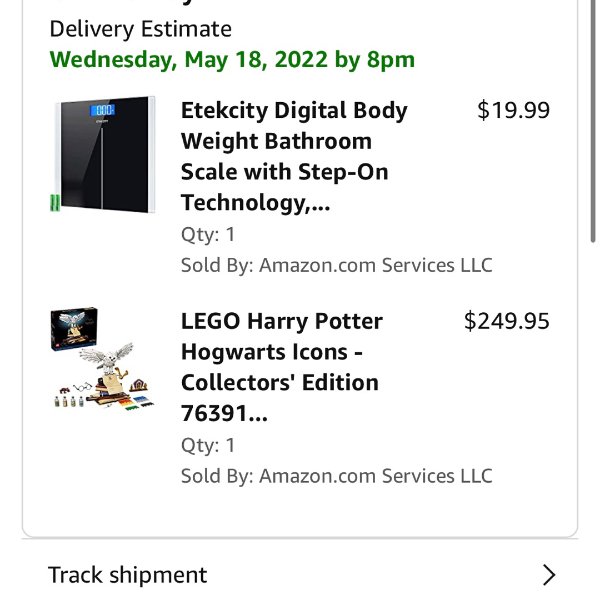Open the Etekcity scale product thumbnail
Viewport: 600px width, 600px height.
click(103, 154)
